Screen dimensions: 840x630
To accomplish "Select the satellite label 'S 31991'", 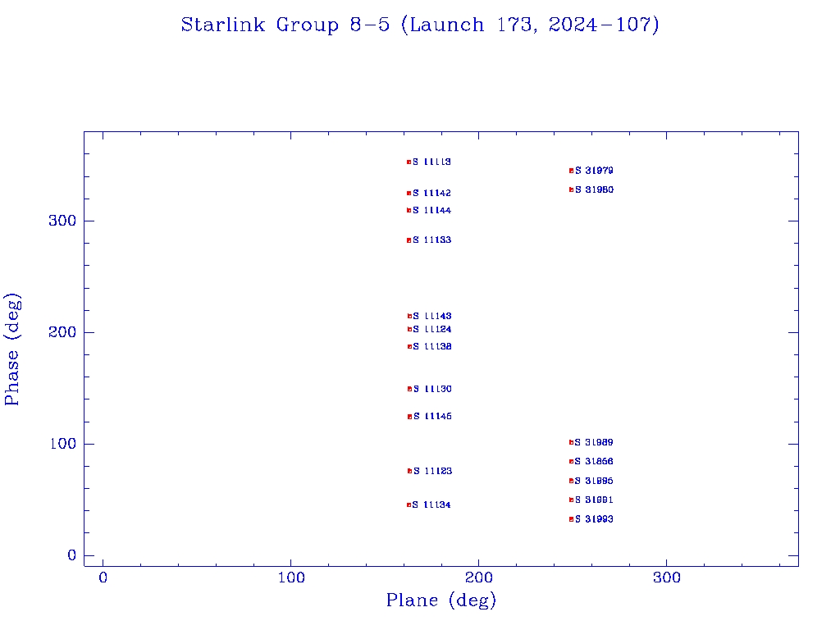I will coord(594,500).
